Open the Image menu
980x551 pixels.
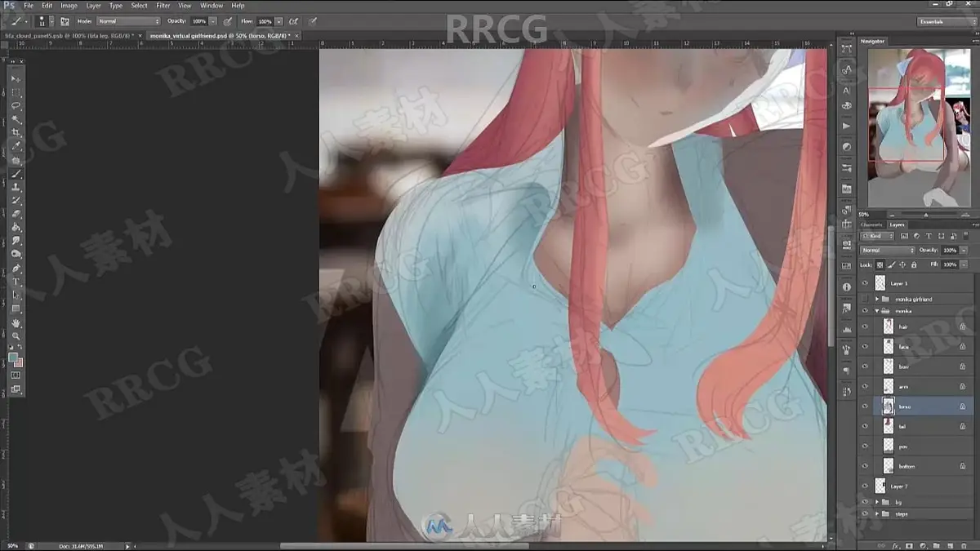pyautogui.click(x=69, y=6)
